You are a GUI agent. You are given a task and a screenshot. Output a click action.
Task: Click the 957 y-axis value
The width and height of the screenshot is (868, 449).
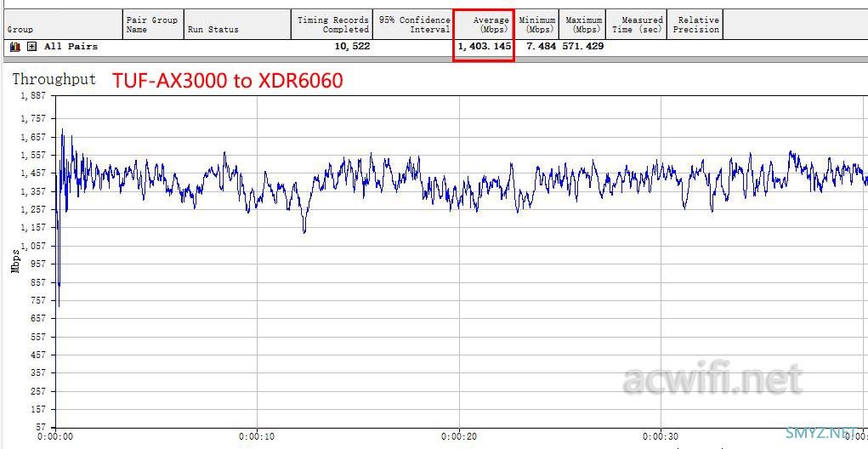[37, 264]
